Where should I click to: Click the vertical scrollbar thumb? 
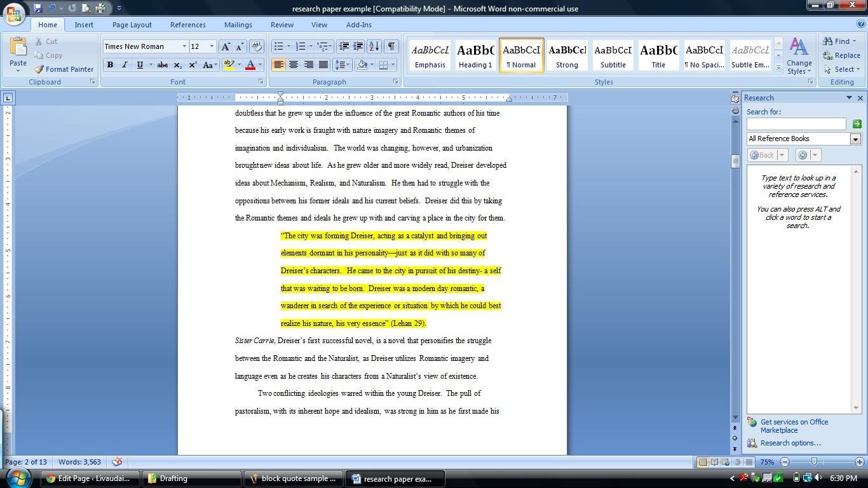735,161
